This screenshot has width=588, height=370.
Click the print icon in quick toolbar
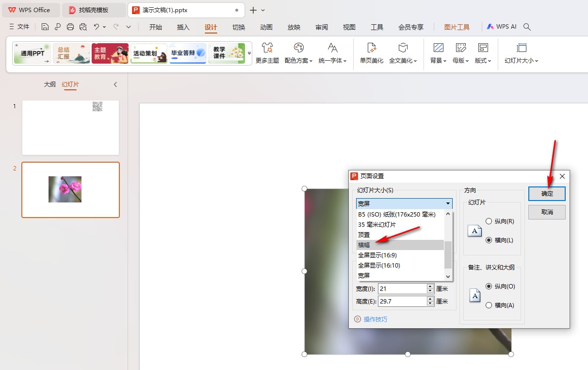(x=70, y=27)
